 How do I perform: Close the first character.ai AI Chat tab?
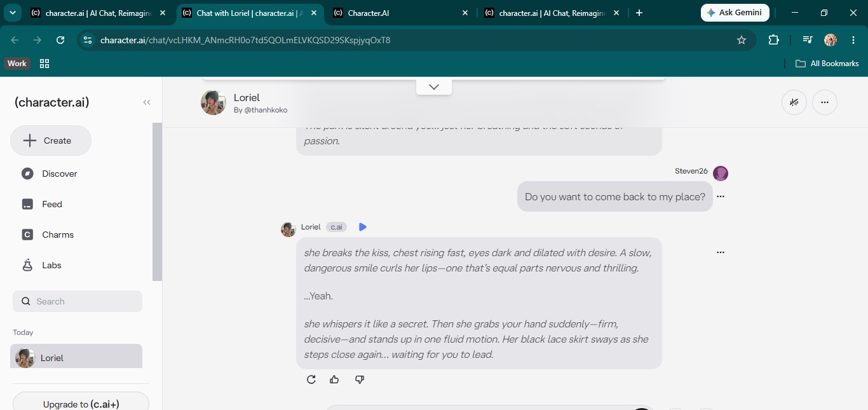click(x=162, y=13)
